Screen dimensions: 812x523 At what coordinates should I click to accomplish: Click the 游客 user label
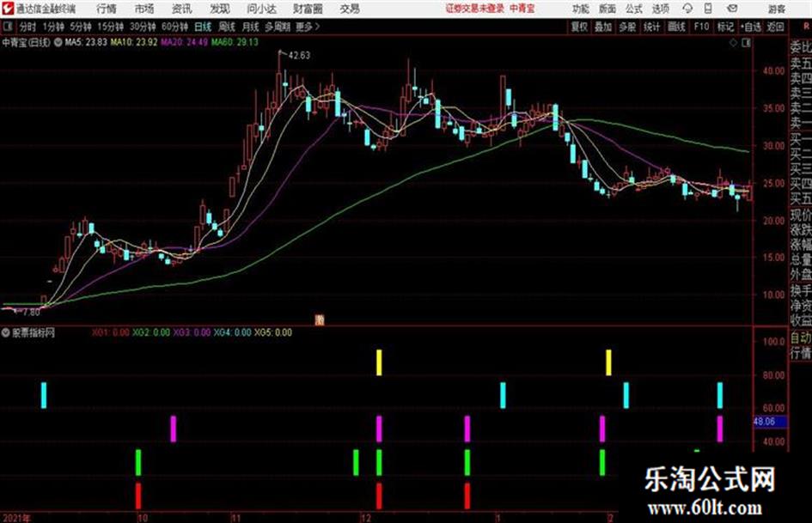click(776, 9)
